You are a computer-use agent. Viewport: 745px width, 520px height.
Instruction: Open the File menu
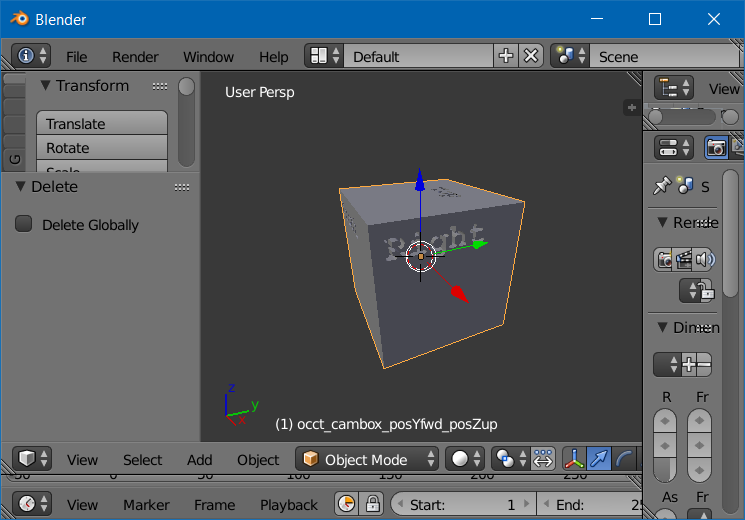click(x=76, y=57)
